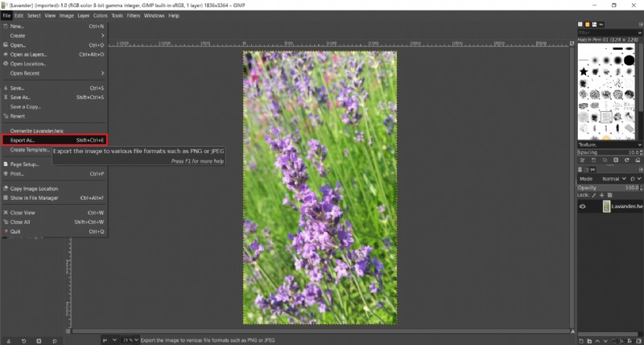Toggle visibility eye of Lavender layer
This screenshot has height=345, width=644.
point(583,206)
